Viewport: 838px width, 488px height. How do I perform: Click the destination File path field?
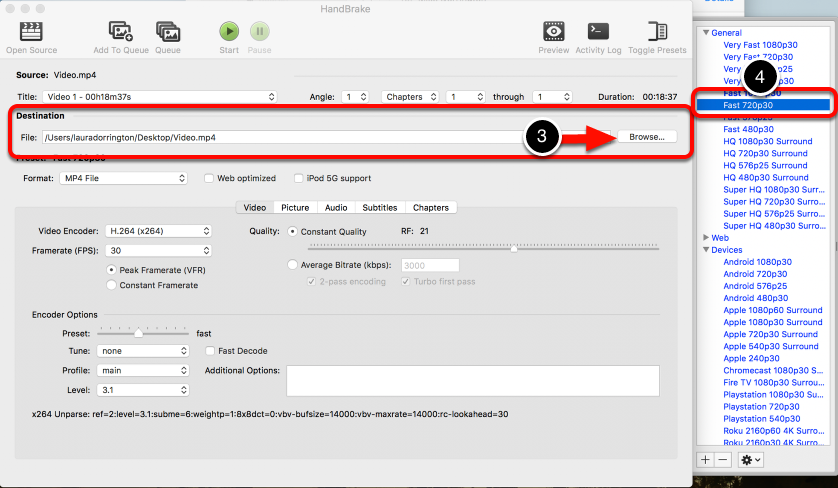pos(326,137)
